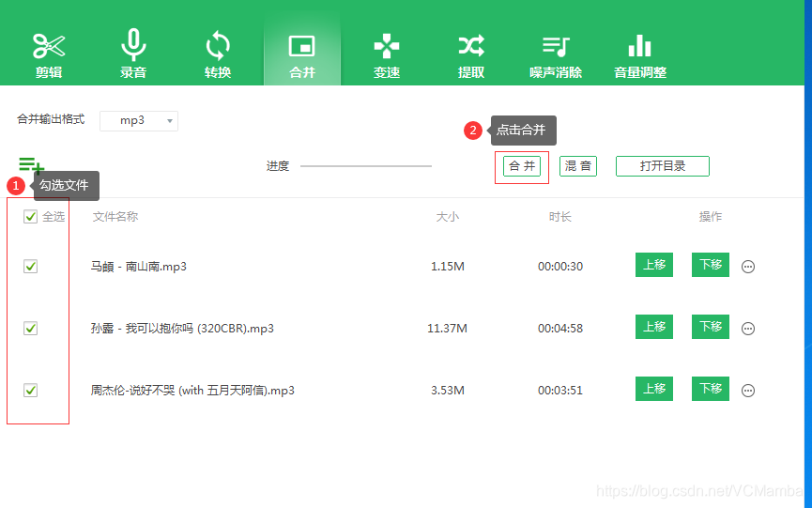Screen dimensions: 812x508
Task: Uncheck the 马頔 - 南山南.mp3 checkbox
Action: (x=31, y=266)
